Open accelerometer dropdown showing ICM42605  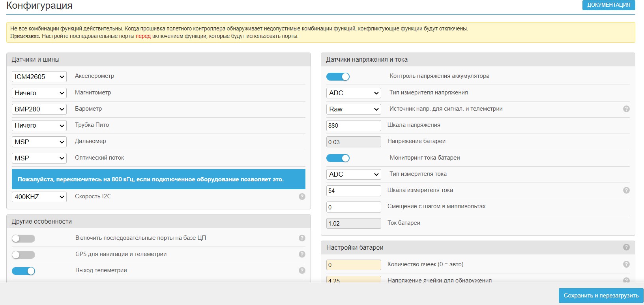(39, 77)
